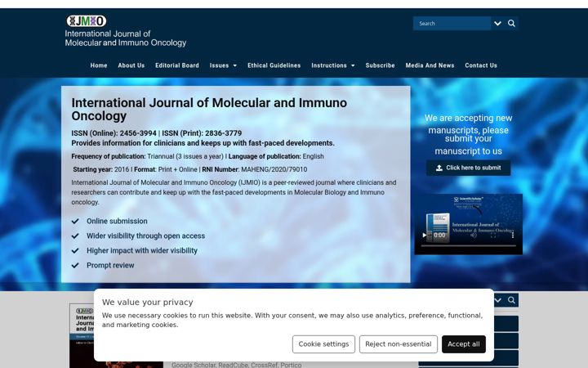588x368 pixels.
Task: Click the 'Online submission' list item
Action: (117, 221)
